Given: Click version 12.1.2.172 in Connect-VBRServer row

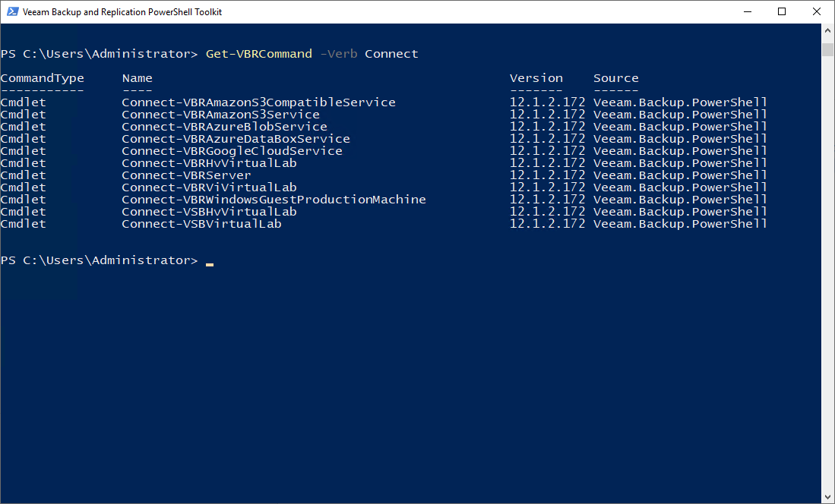Looking at the screenshot, I should pos(548,175).
